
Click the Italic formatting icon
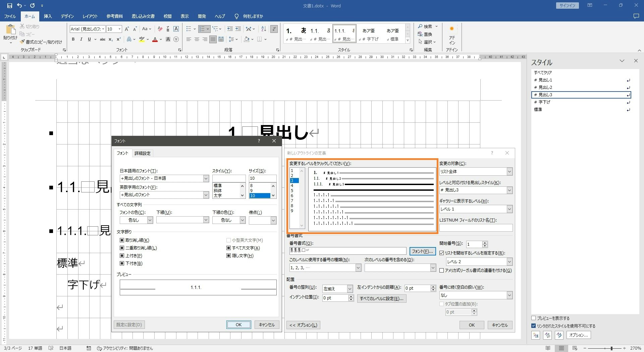click(81, 39)
